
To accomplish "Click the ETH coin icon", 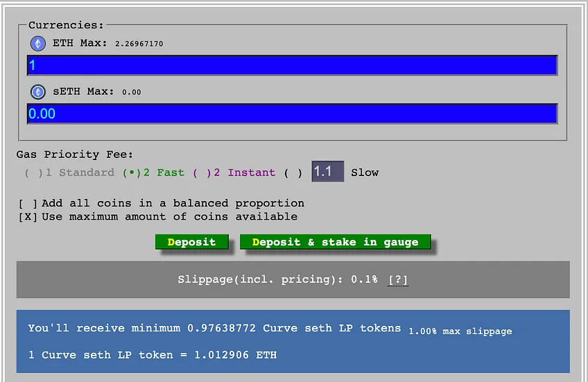I will (x=38, y=44).
